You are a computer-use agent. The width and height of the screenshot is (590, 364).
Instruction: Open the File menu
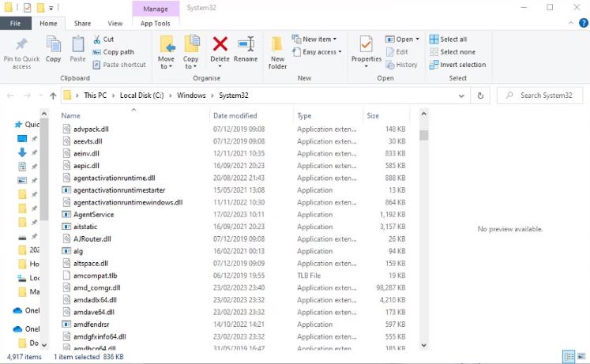tap(16, 24)
